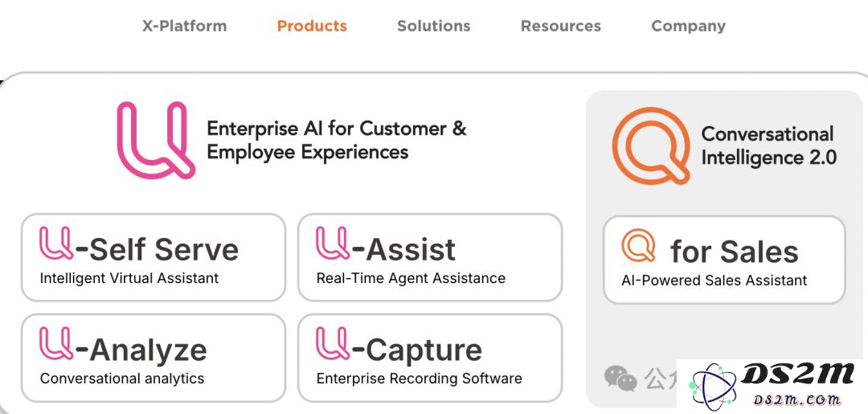This screenshot has width=868, height=414.
Task: Click the DS2M atom logo icon
Action: coord(714,387)
